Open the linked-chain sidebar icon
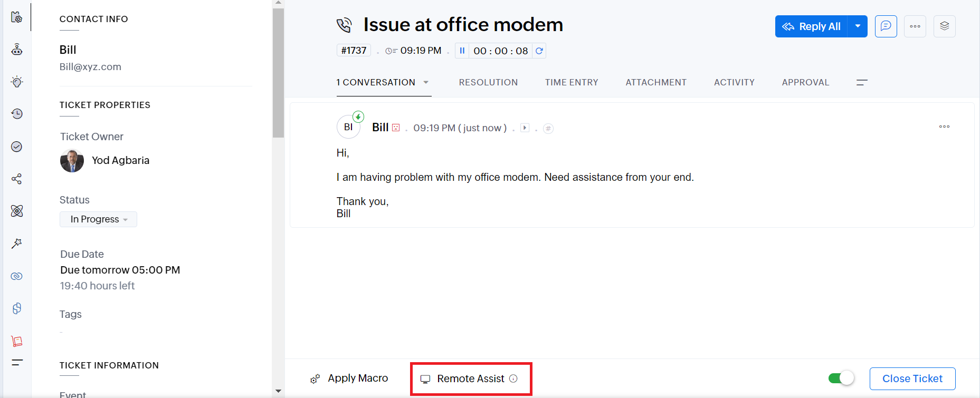 point(17,276)
